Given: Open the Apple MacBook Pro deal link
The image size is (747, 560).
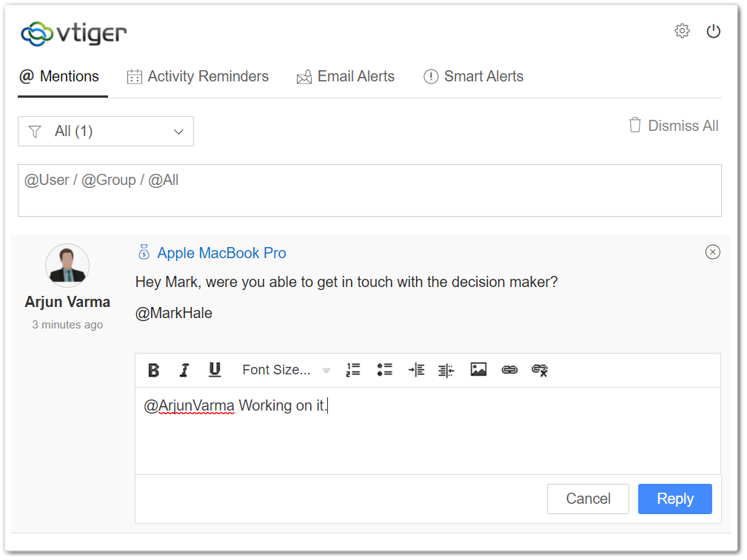Looking at the screenshot, I should click(x=221, y=253).
